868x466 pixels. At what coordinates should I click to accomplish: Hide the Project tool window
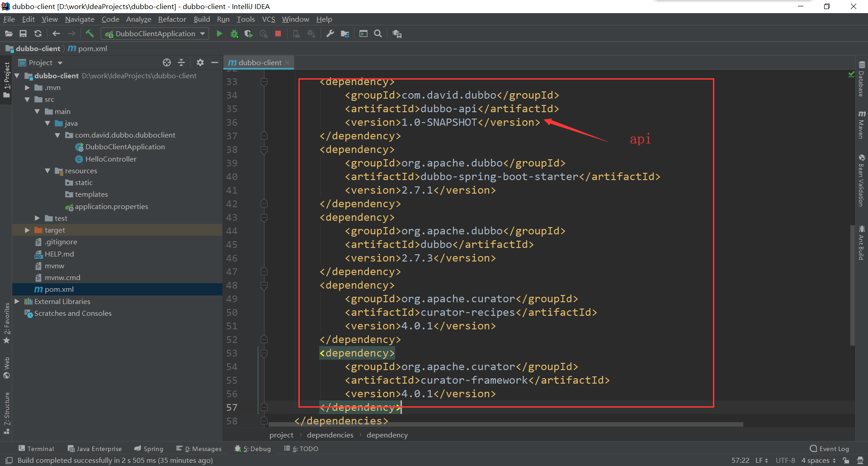point(215,62)
